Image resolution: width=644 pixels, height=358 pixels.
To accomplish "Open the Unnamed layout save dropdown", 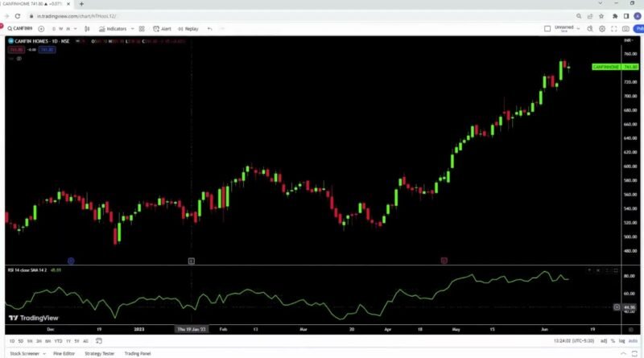I will tap(568, 29).
